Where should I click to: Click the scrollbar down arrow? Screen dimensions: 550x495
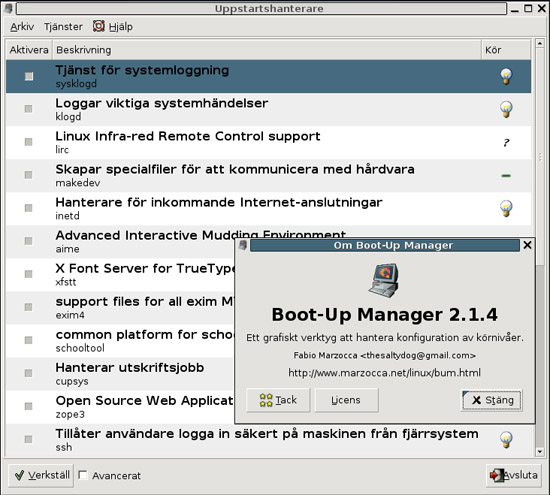pyautogui.click(x=539, y=452)
